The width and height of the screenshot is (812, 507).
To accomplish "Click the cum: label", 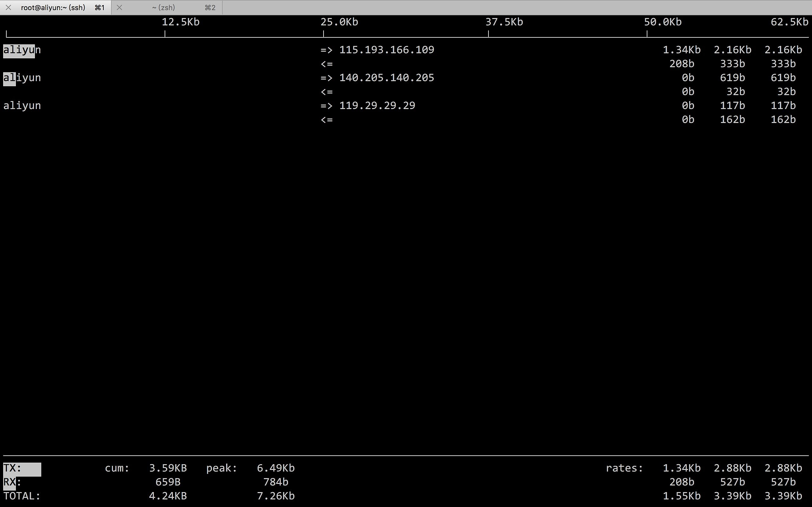I will tap(117, 468).
